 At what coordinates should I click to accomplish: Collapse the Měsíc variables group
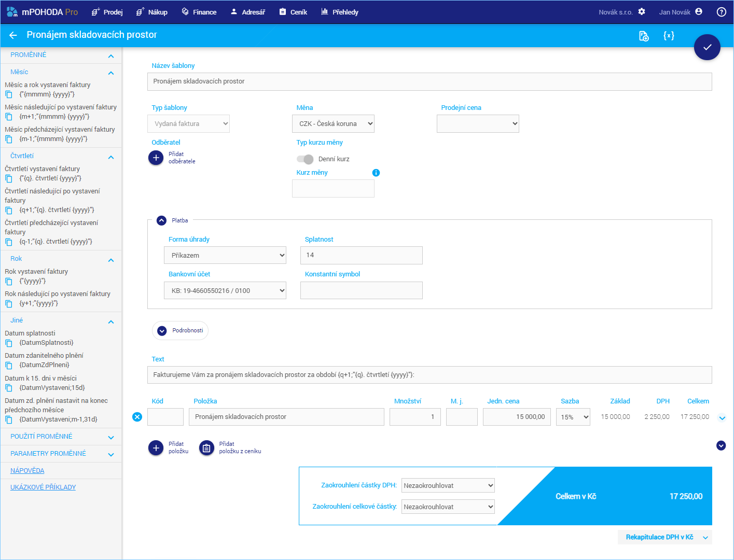pos(111,73)
